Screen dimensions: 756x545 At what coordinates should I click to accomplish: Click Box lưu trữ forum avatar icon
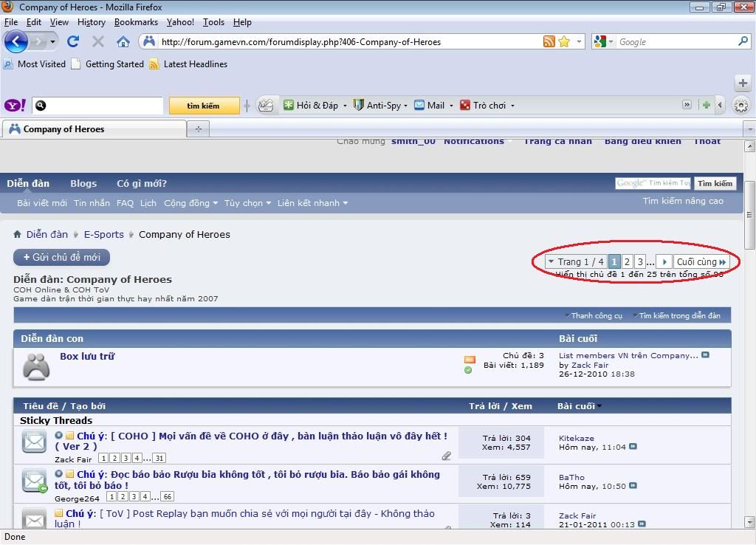point(36,366)
